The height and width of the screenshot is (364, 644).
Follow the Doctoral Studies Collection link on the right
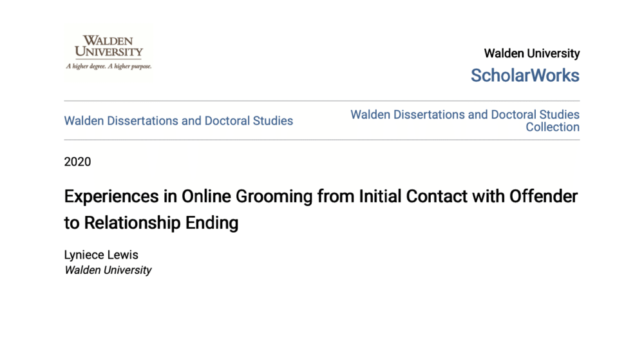[x=464, y=115]
